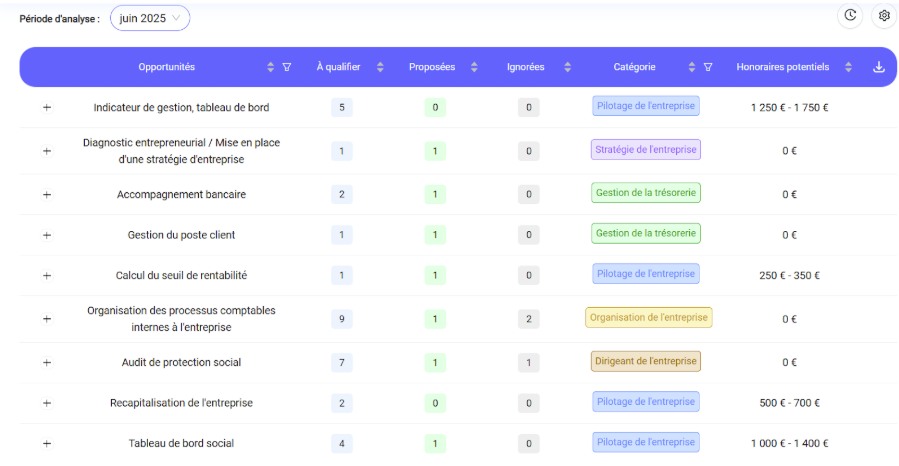Screen dimensions: 899x466
Task: Sort by À qualifier column
Action: [380, 67]
